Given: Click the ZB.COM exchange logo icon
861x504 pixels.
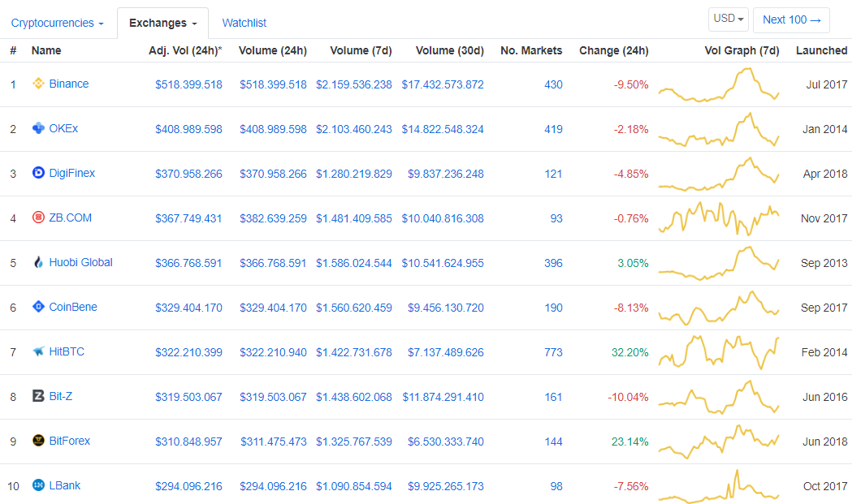Looking at the screenshot, I should click(x=38, y=218).
